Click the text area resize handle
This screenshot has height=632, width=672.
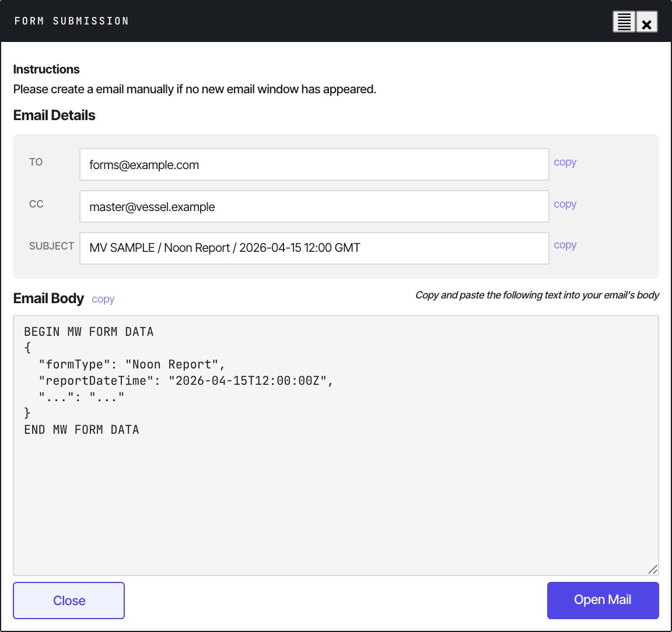(x=653, y=570)
